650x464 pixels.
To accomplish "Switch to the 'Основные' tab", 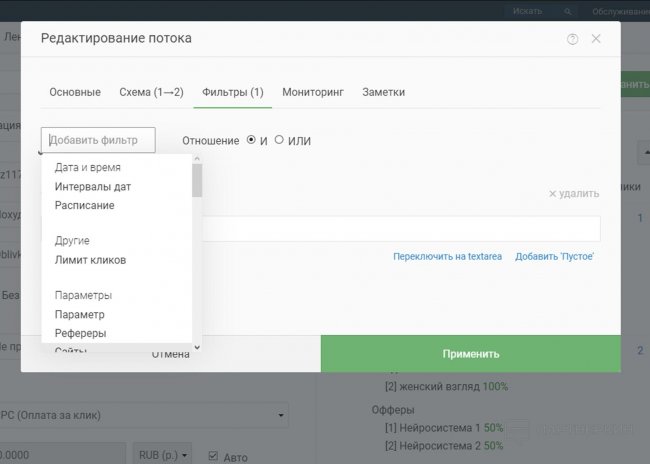I will [75, 92].
